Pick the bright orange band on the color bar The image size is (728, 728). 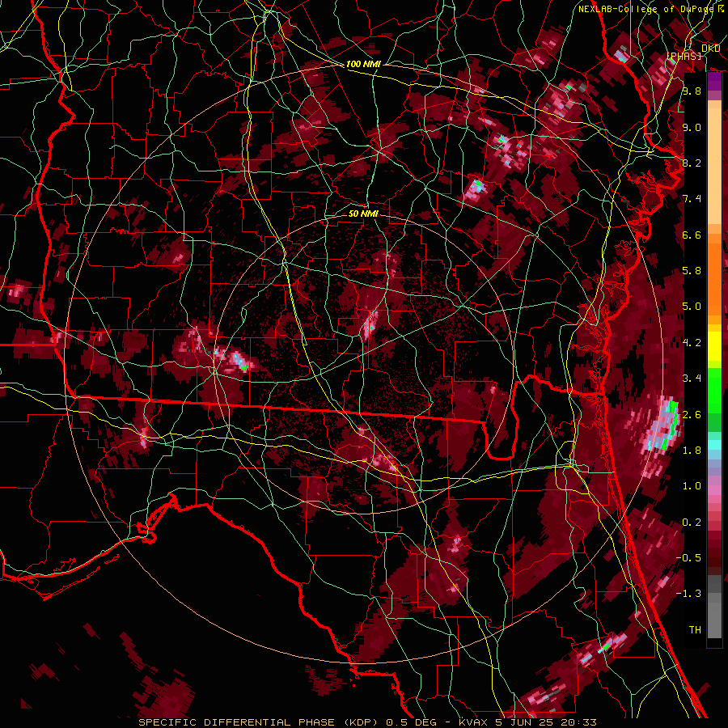point(714,279)
